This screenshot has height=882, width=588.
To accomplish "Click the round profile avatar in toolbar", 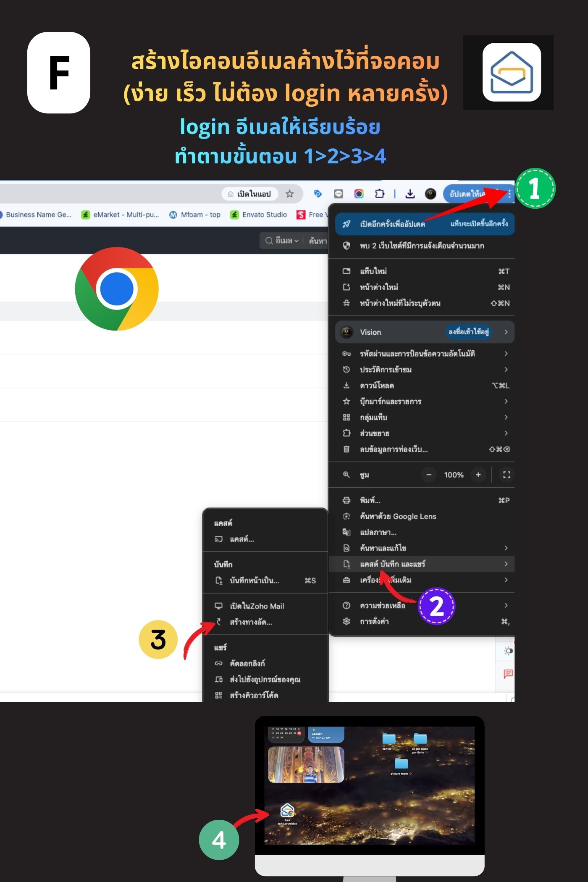I will (x=430, y=194).
